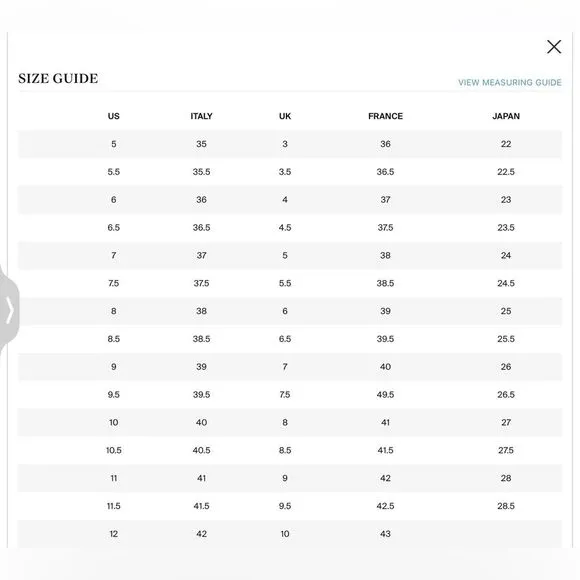Open the View Measuring Guide link
This screenshot has width=580, height=580.
(510, 82)
